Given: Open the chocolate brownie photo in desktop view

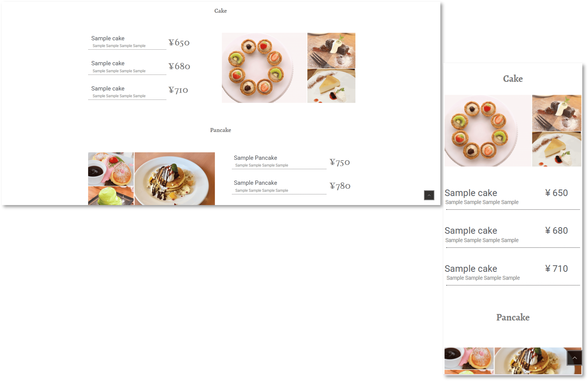Looking at the screenshot, I should coord(331,50).
